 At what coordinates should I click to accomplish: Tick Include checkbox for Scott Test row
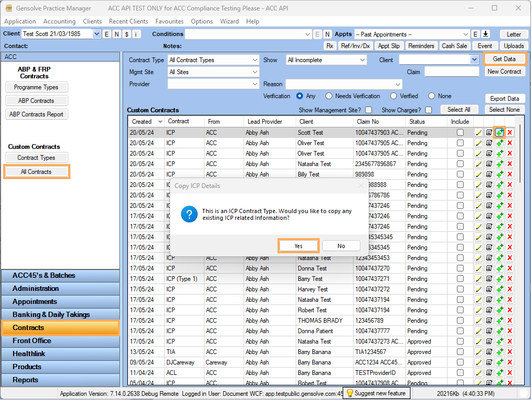[460, 133]
